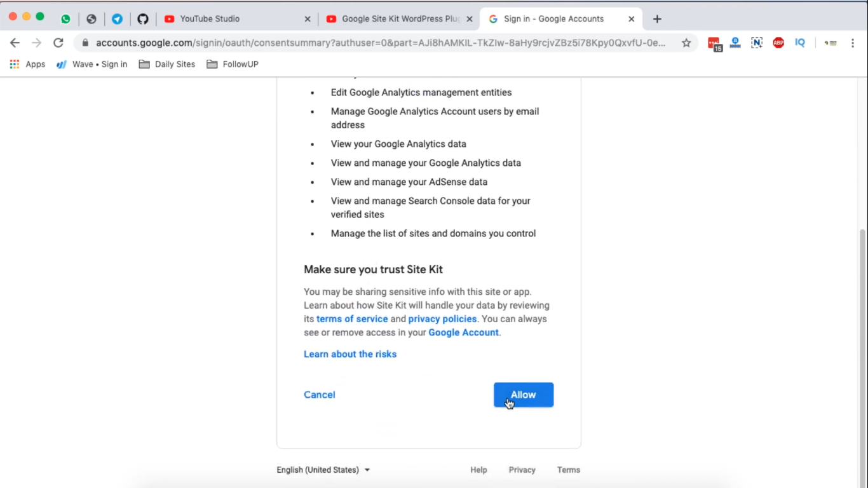The width and height of the screenshot is (868, 488).
Task: Open the pinned globe website tab
Action: pos(92,19)
